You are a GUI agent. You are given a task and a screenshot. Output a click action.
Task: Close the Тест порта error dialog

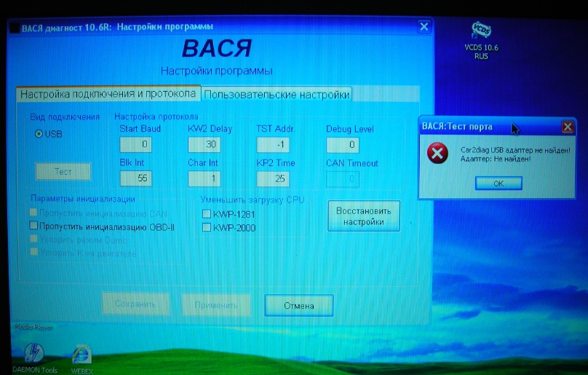point(568,127)
